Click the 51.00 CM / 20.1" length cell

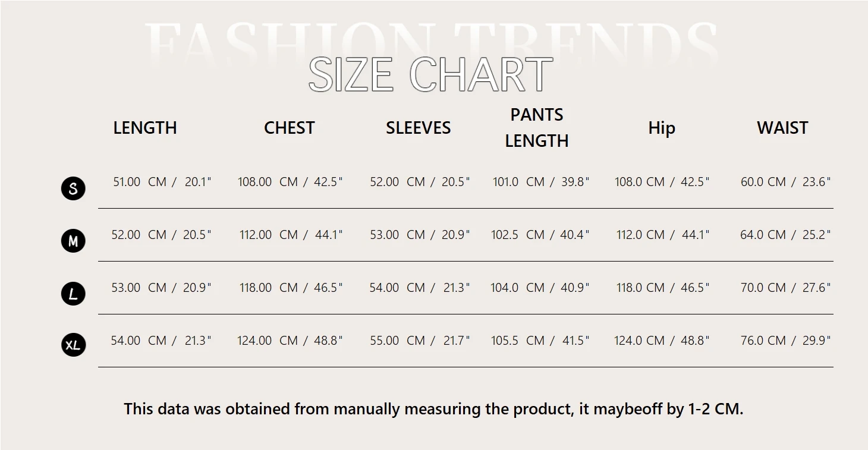[x=162, y=182]
